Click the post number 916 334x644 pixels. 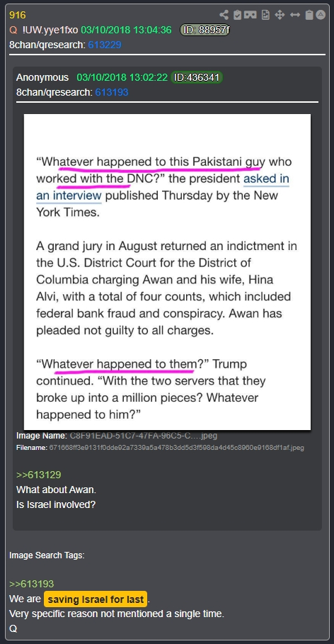[18, 15]
